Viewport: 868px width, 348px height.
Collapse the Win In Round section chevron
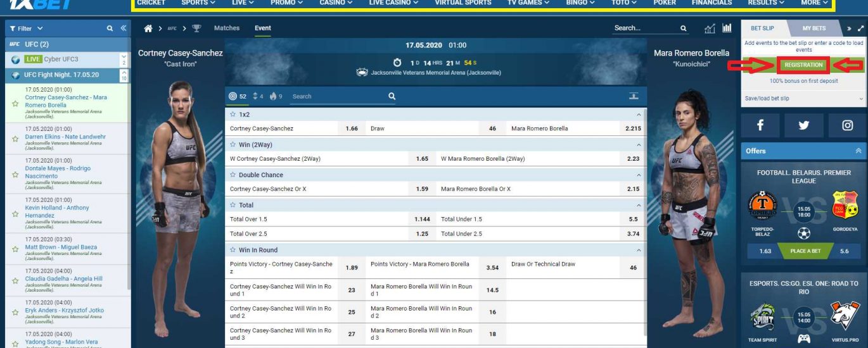click(639, 250)
